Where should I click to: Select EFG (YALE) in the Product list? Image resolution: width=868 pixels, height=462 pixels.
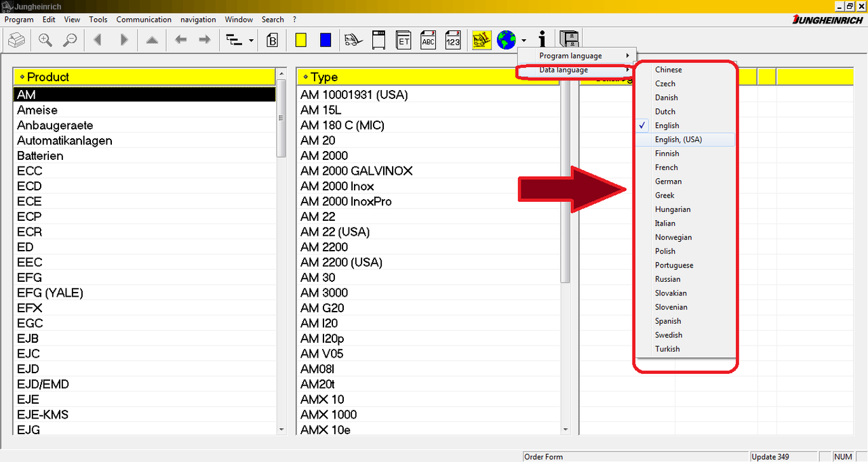pyautogui.click(x=144, y=293)
